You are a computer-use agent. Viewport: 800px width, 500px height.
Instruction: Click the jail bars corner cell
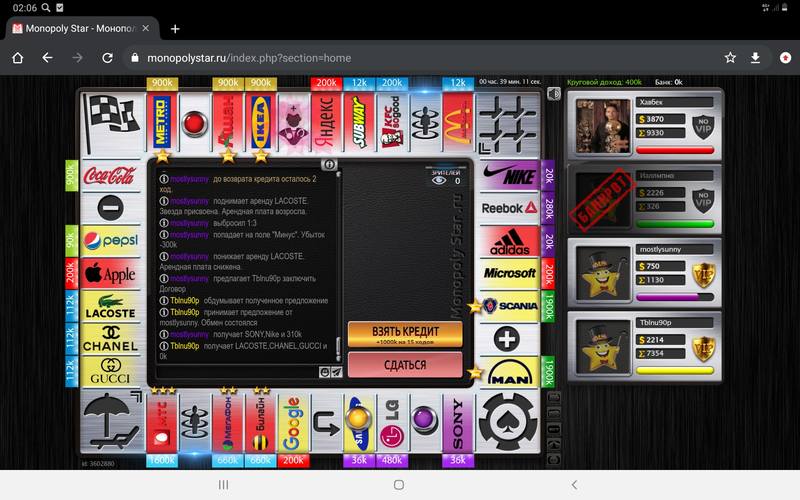[508, 122]
